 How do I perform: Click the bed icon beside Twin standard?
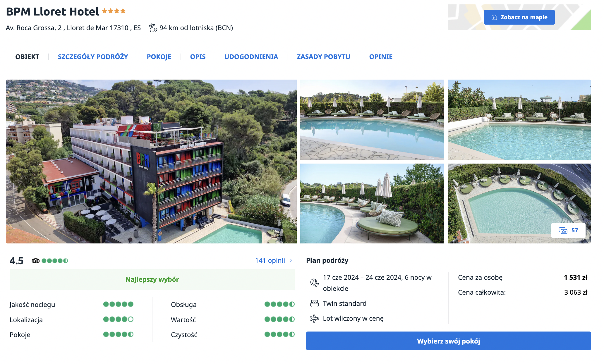pyautogui.click(x=314, y=303)
